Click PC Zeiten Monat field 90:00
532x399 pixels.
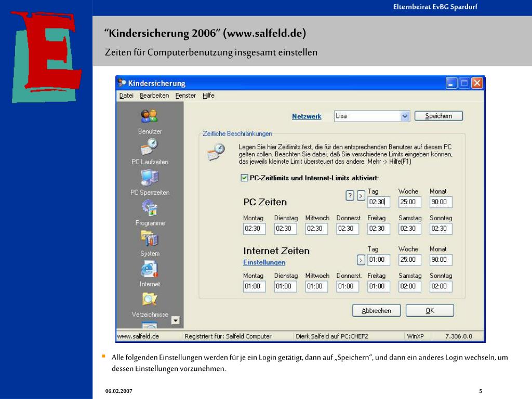click(x=441, y=202)
